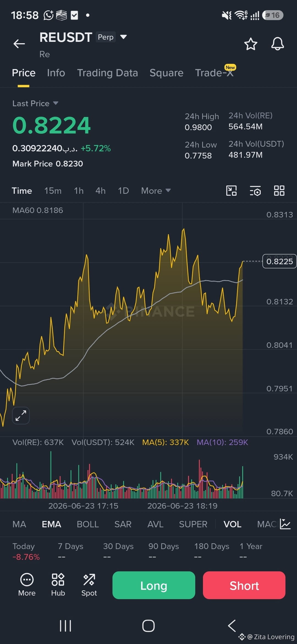Tap 24h Vol(RE) 564.54M
297x644 pixels.
point(246,127)
